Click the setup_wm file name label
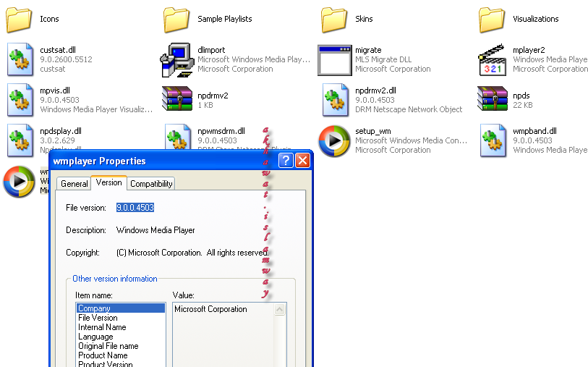The height and width of the screenshot is (367, 588). [x=372, y=131]
